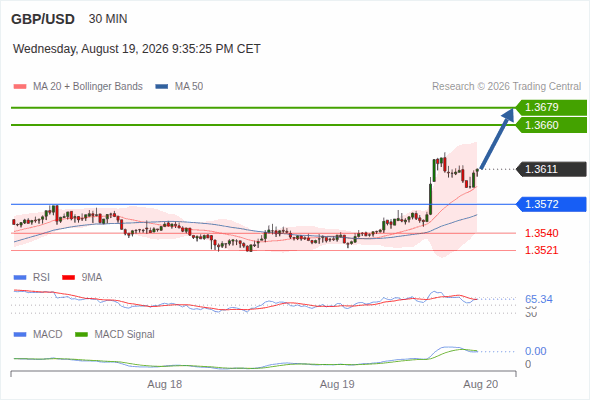Click the 1.3540 support level value
Image resolution: width=590 pixels, height=400 pixels.
click(x=541, y=233)
